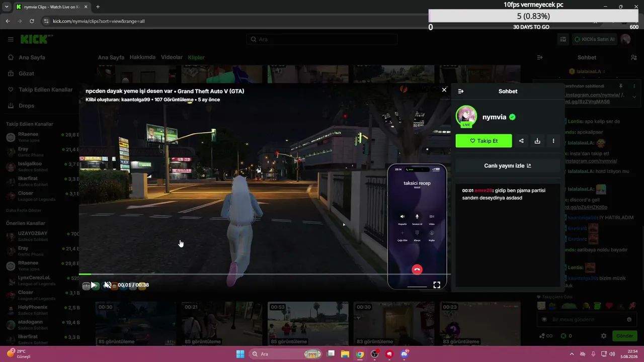
Task: Open RRaenee channel in followed list
Action: tap(42, 137)
